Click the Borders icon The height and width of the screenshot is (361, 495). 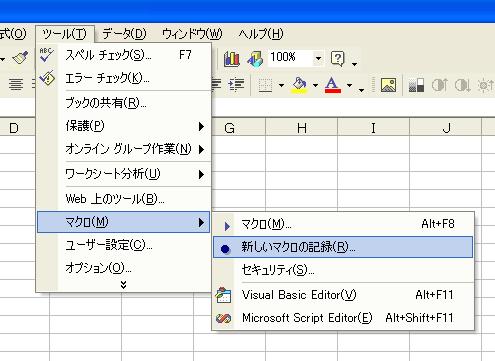point(266,85)
